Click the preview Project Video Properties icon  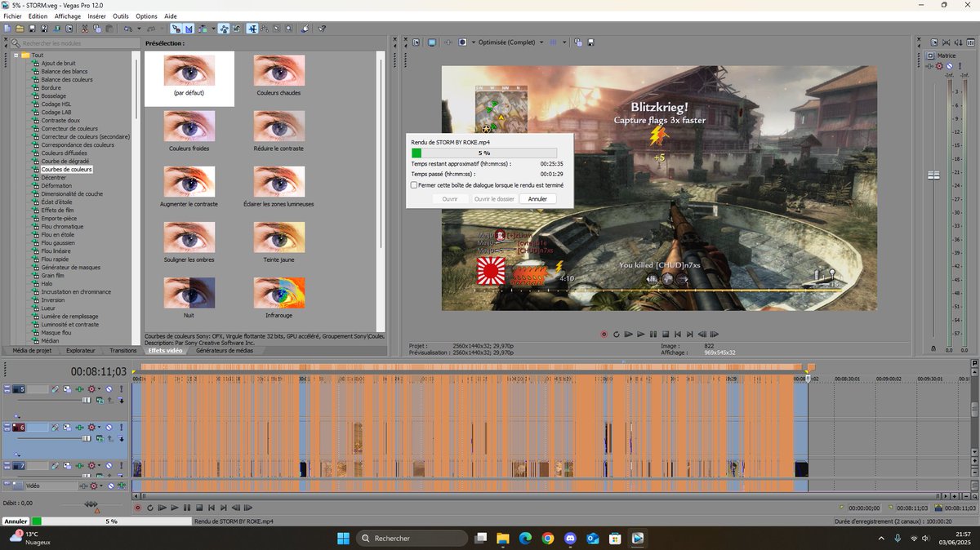coord(416,42)
